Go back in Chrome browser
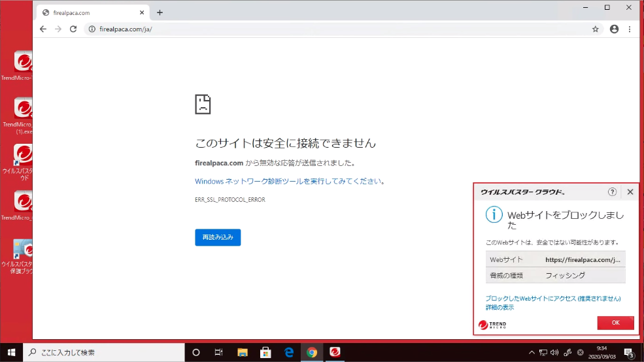Screen dimensions: 644x362 [x=43, y=29]
